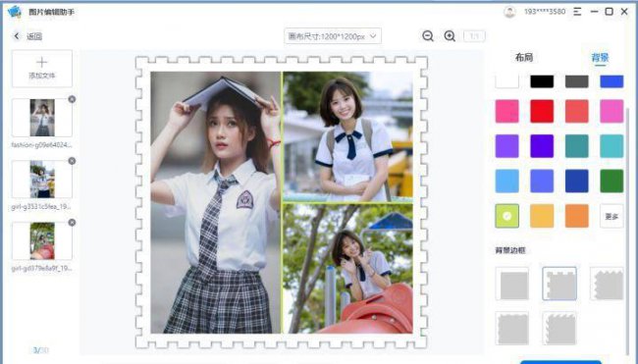Click the 1:1 zoom reset button

(474, 36)
